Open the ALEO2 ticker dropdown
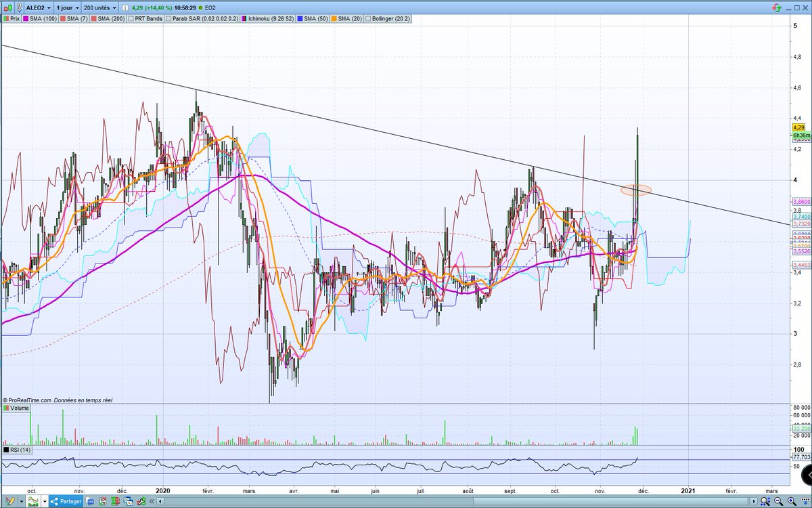 (x=39, y=8)
